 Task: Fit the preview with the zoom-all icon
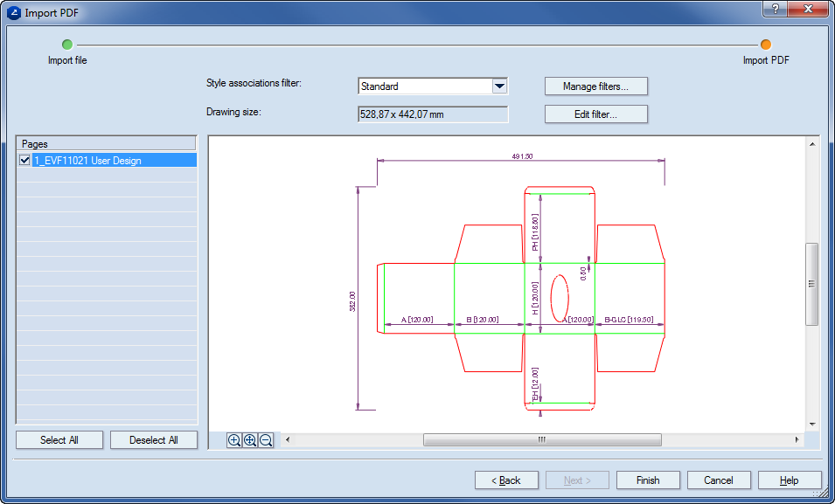tap(250, 440)
